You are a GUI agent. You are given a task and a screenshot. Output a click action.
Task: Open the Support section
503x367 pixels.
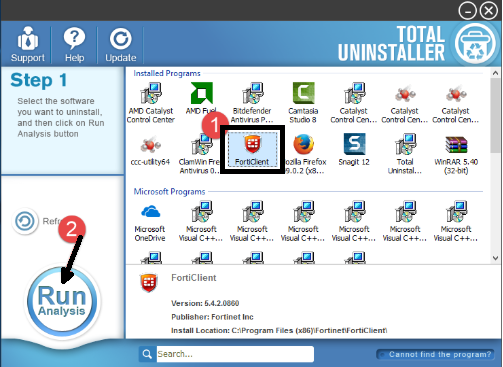27,44
